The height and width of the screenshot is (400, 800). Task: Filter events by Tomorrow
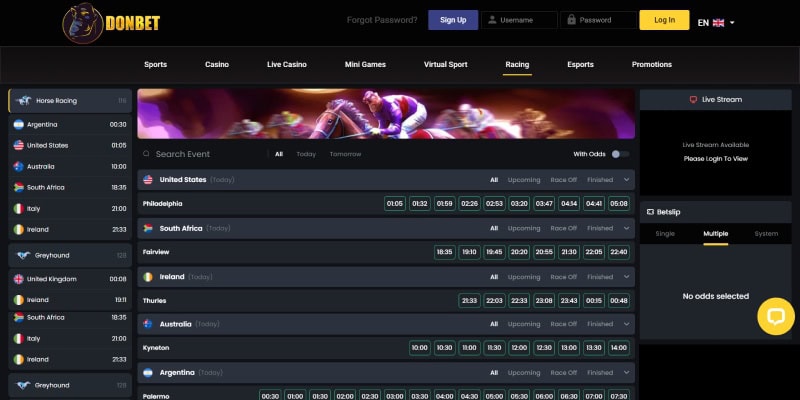pos(345,154)
